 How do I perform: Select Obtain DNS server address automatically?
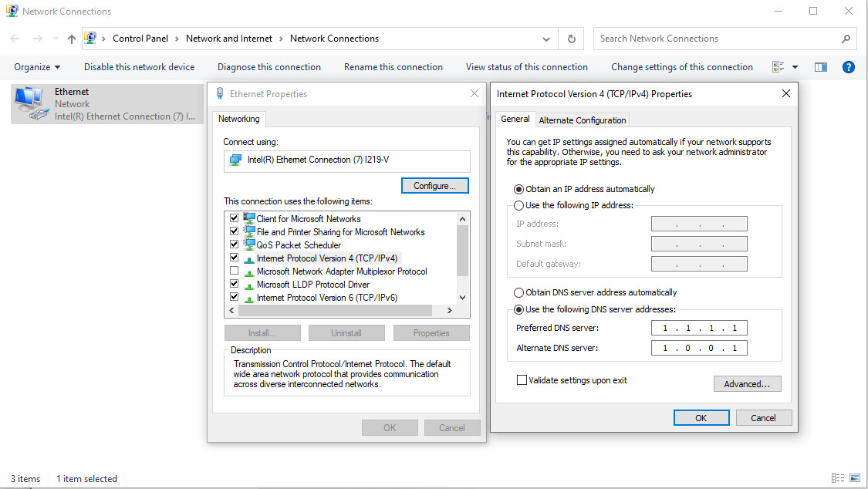point(519,292)
